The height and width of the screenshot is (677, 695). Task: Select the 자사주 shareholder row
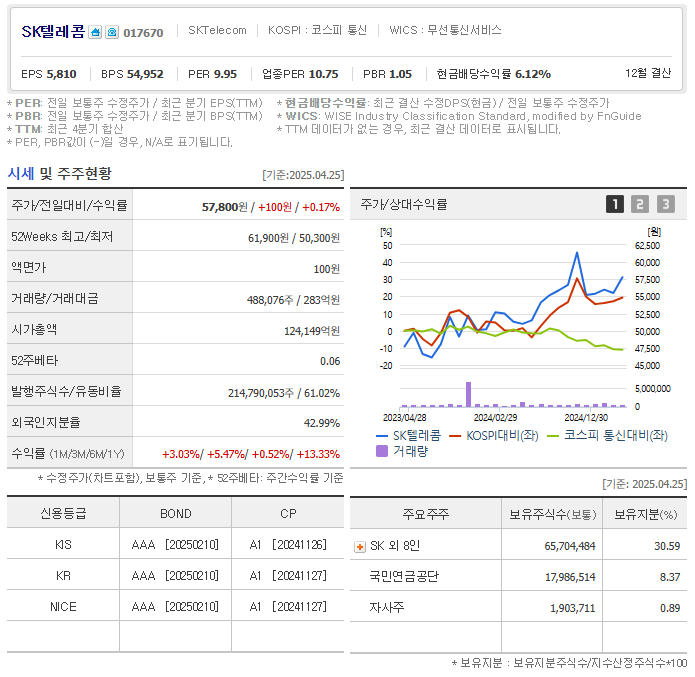(x=518, y=608)
